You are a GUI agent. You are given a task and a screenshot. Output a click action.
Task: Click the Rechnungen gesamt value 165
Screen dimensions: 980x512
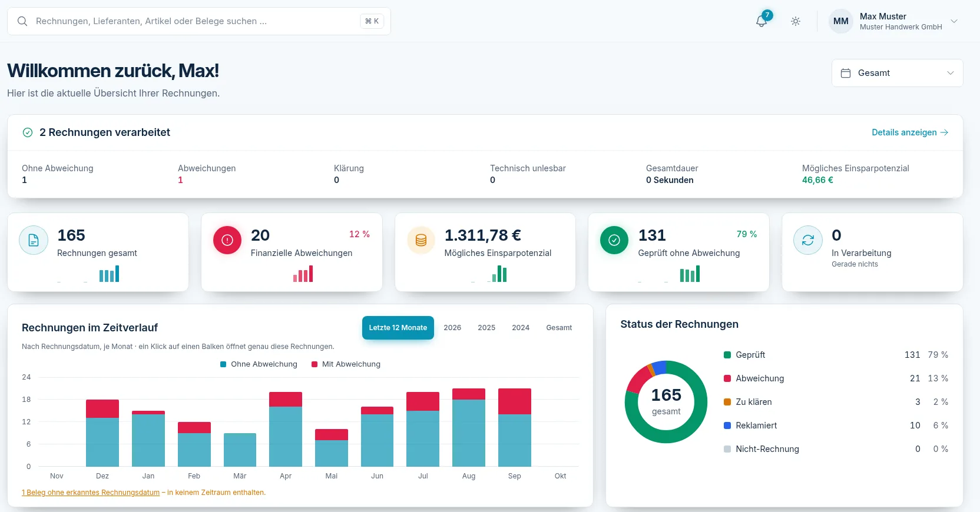[x=71, y=235]
